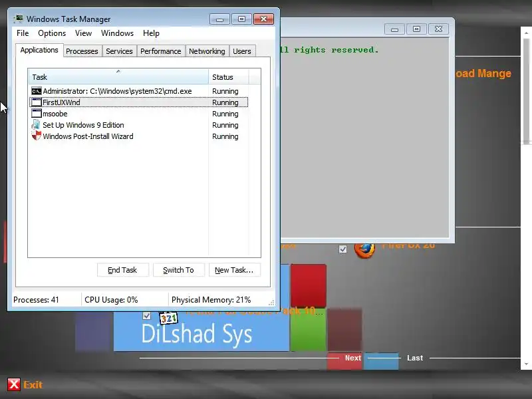Click the CPU Usage: 0% status entry

111,300
